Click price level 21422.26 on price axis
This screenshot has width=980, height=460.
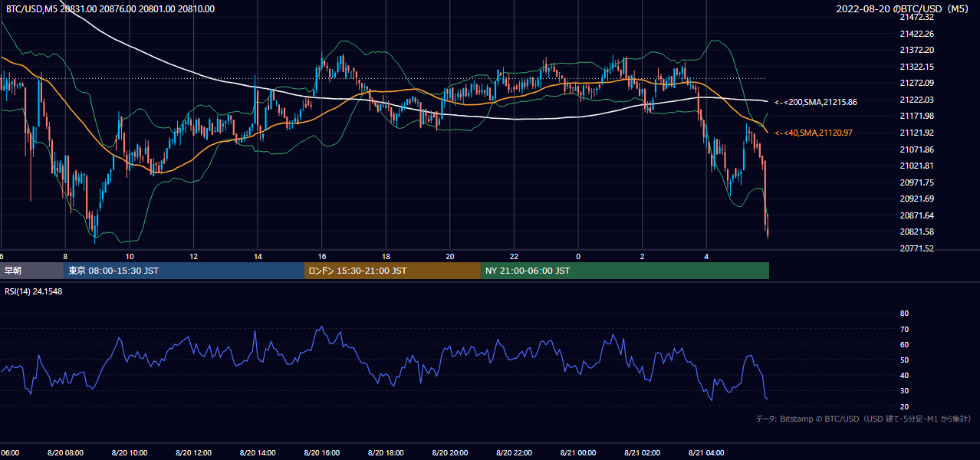pyautogui.click(x=916, y=34)
